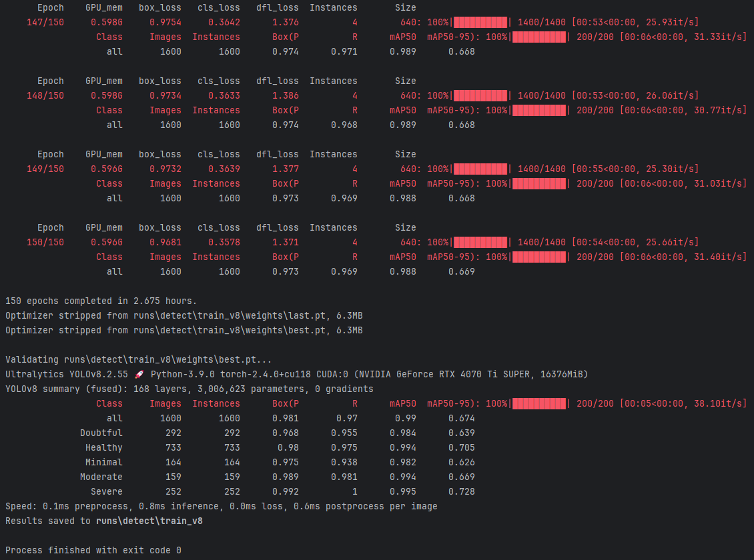The width and height of the screenshot is (754, 560).
Task: Click the 148/150 epoch counter
Action: [x=45, y=95]
